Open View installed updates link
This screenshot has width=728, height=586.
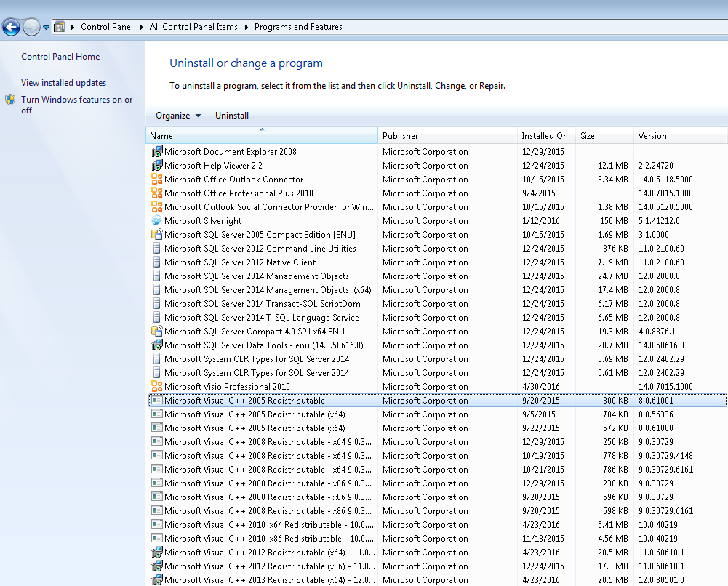pos(63,83)
